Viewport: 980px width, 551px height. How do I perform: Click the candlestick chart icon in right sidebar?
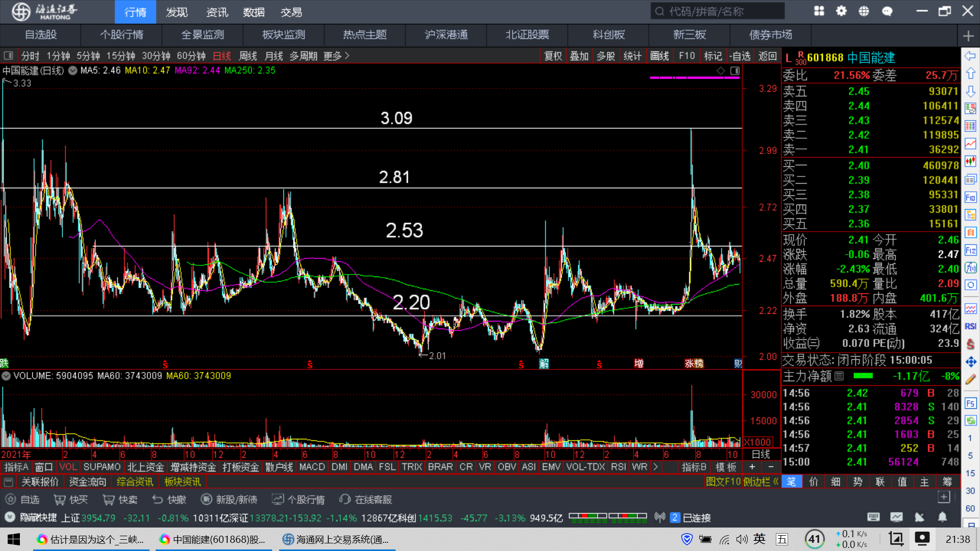[970, 162]
